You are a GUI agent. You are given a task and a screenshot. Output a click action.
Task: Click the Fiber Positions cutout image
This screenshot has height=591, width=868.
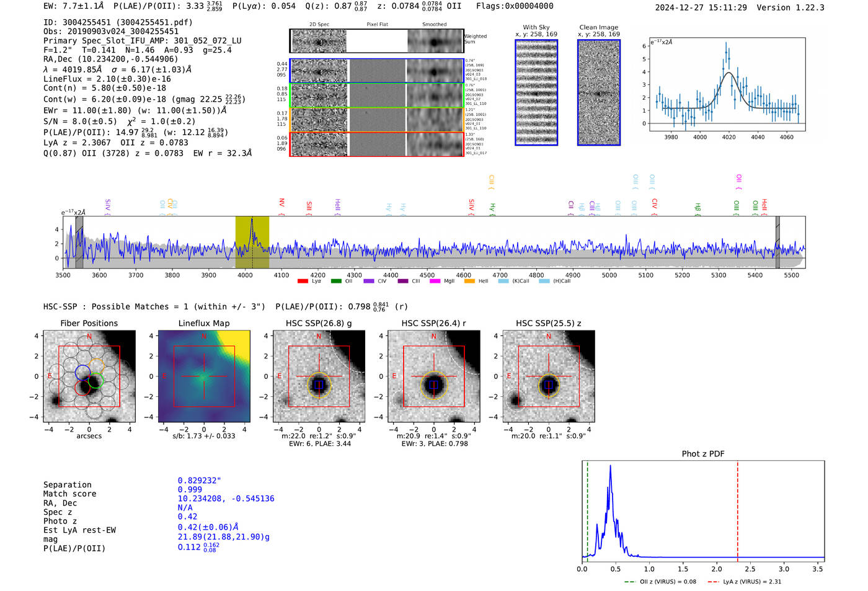coord(89,376)
